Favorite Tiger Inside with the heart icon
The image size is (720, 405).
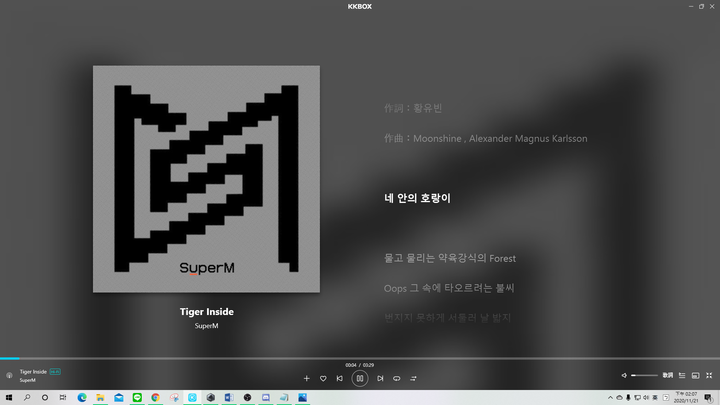(323, 378)
